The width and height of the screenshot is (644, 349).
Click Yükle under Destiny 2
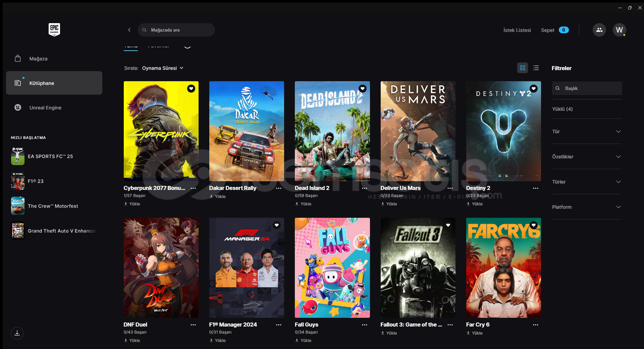click(x=475, y=204)
